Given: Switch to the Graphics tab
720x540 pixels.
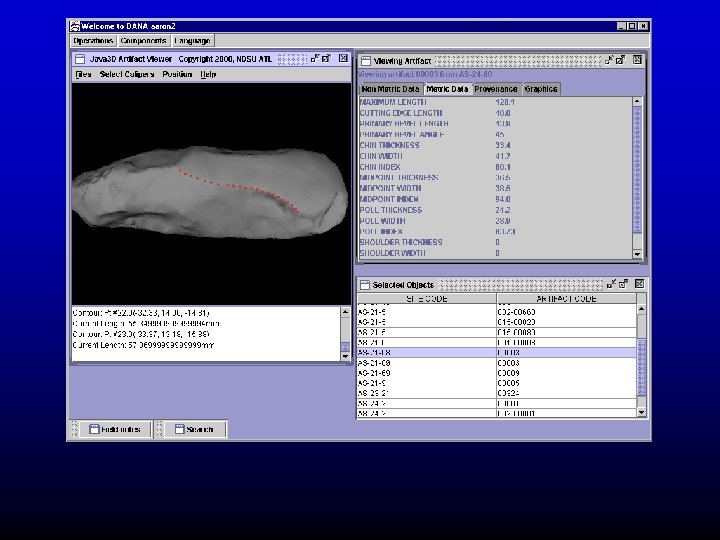Looking at the screenshot, I should pyautogui.click(x=541, y=89).
